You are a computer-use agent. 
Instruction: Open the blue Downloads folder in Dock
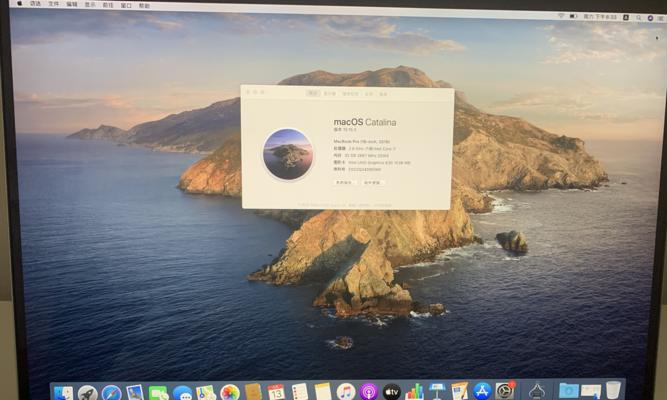click(568, 390)
